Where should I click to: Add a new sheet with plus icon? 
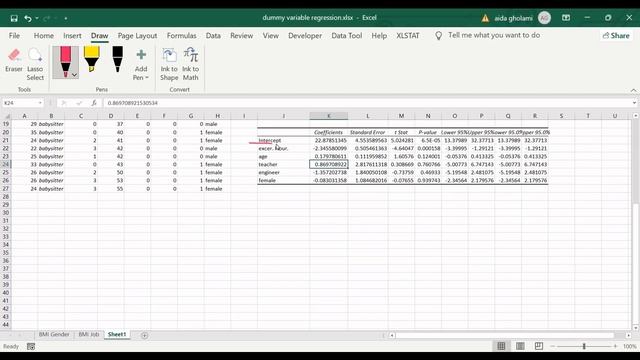(x=144, y=335)
